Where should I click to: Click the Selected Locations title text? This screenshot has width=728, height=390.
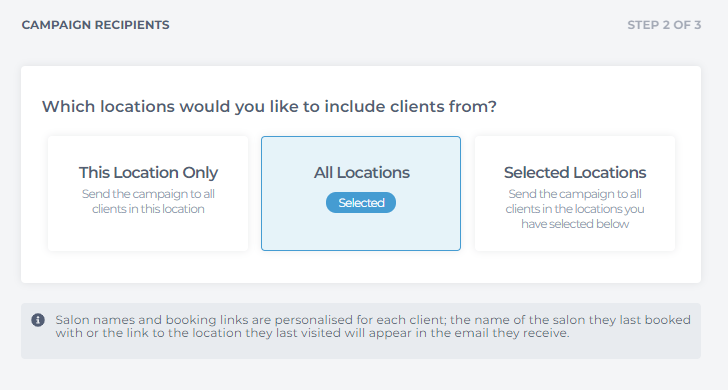pos(575,173)
